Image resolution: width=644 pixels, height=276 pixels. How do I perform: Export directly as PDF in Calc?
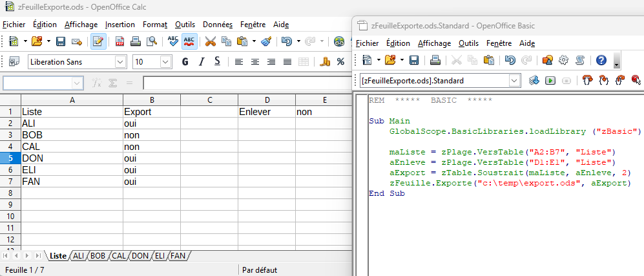119,41
